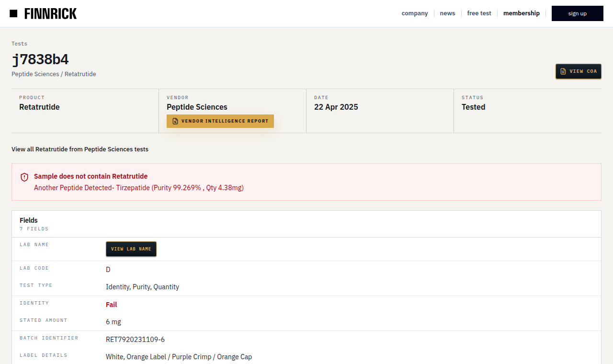Click the LABEL DETAILS field label
Screen dimensions: 613x364
44,355
